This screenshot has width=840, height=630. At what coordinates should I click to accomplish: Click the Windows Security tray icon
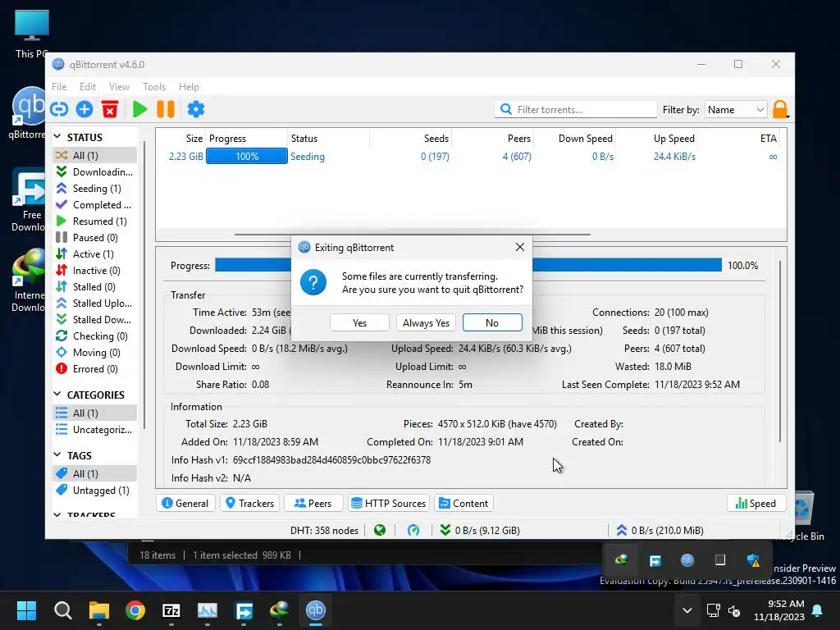(x=753, y=560)
